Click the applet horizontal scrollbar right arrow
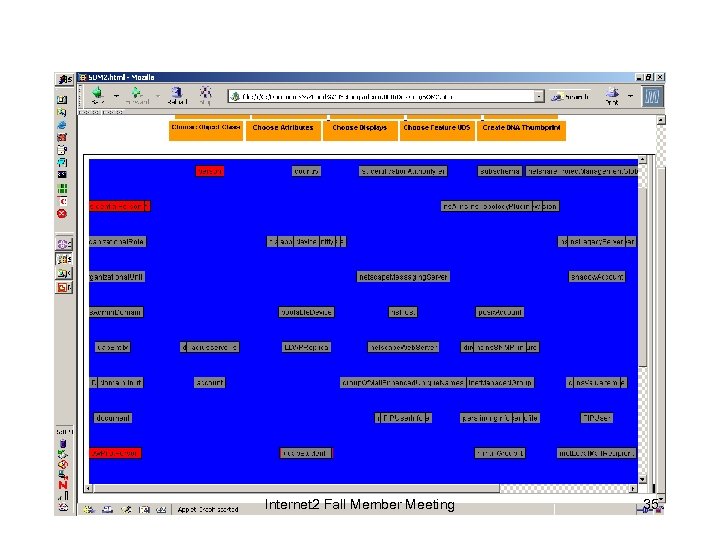Viewport: 720px width, 540px height. 633,489
